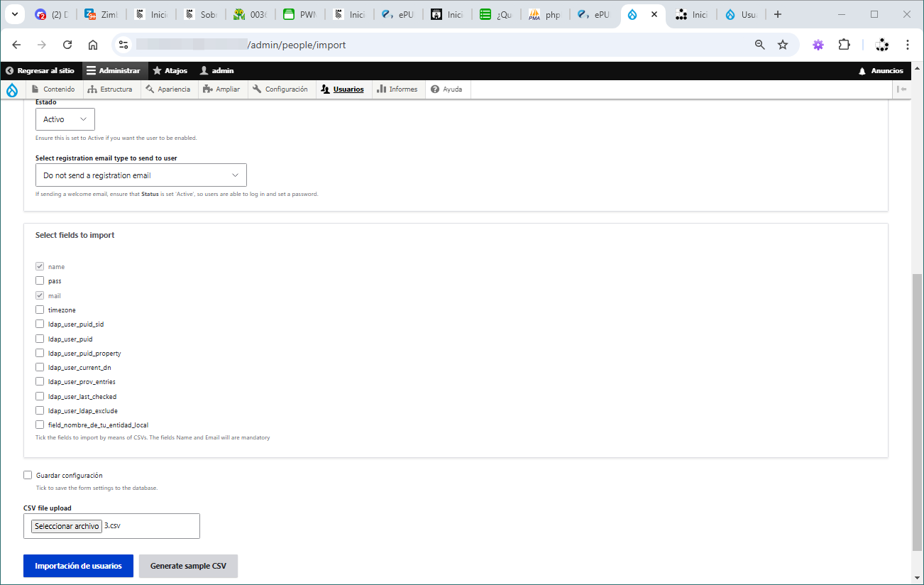Image resolution: width=924 pixels, height=585 pixels.
Task: Tick the ldap_user_puid_property checkbox
Action: tap(40, 353)
